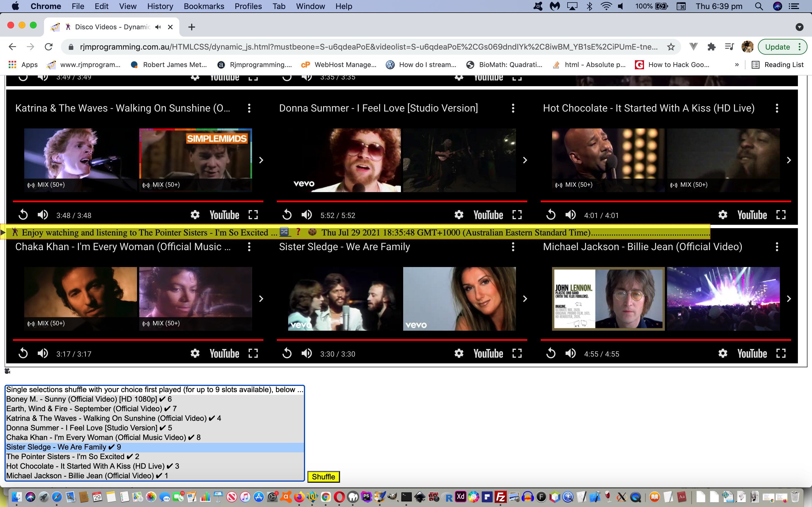Viewport: 812px width, 507px height.
Task: Click the three-dot menu on Katrina & The Waves
Action: [x=250, y=108]
